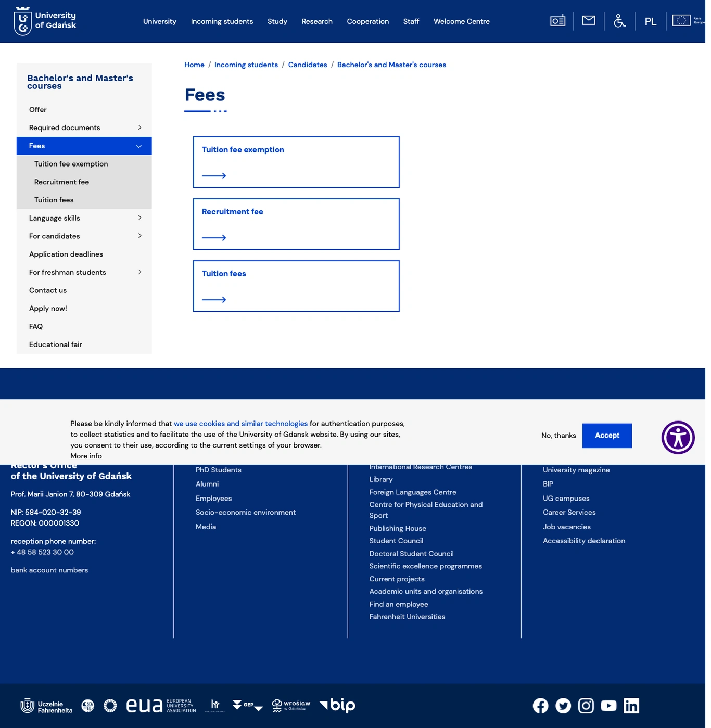Open the Tuition fee exemption card
Viewport: 711px width, 728px height.
(x=296, y=162)
